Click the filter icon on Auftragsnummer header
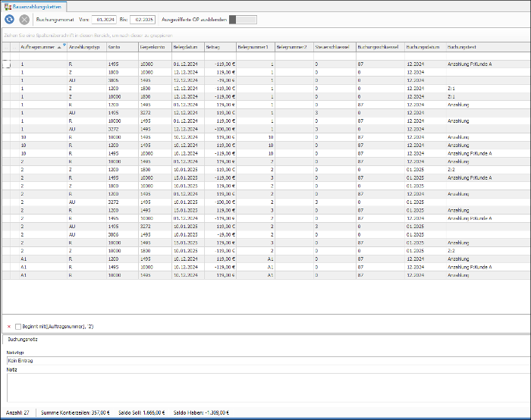Image resolution: width=531 pixels, height=420 pixels. click(x=64, y=44)
